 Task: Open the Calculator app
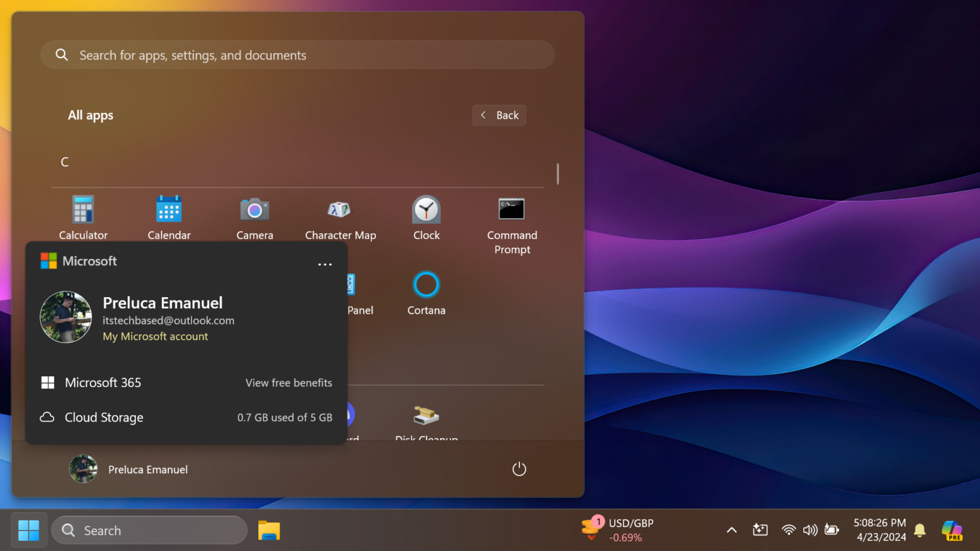(x=83, y=217)
